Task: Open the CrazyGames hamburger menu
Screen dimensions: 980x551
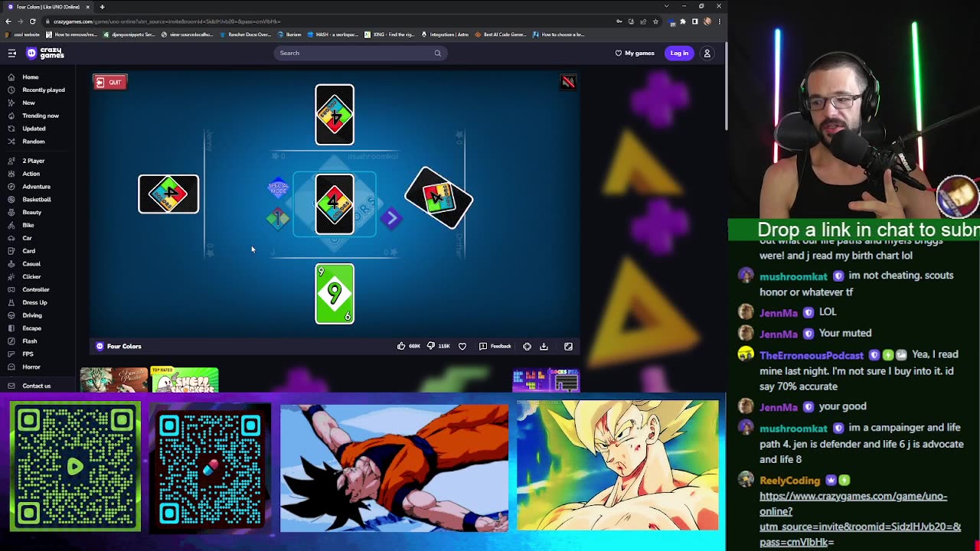Action: pos(12,53)
